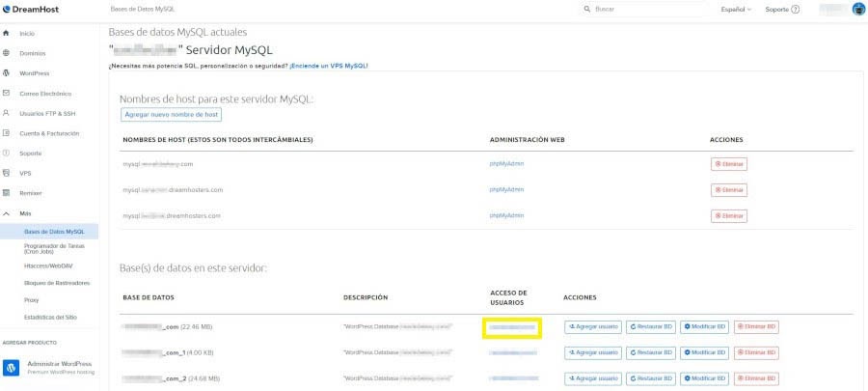Viewport: 868px width, 391px height.
Task: Collapse the Más section in sidebar
Action: point(7,213)
